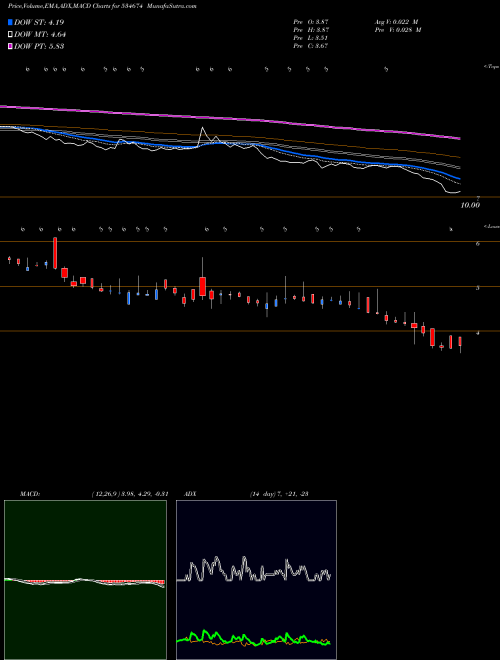The width and height of the screenshot is (500, 660).
Task: Click the Pre O: 3.87 value
Action: [x=311, y=22]
